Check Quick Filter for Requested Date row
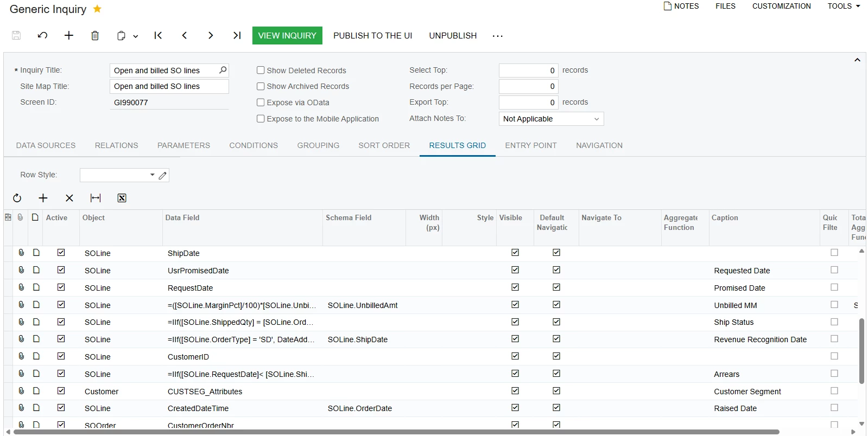 (x=834, y=270)
